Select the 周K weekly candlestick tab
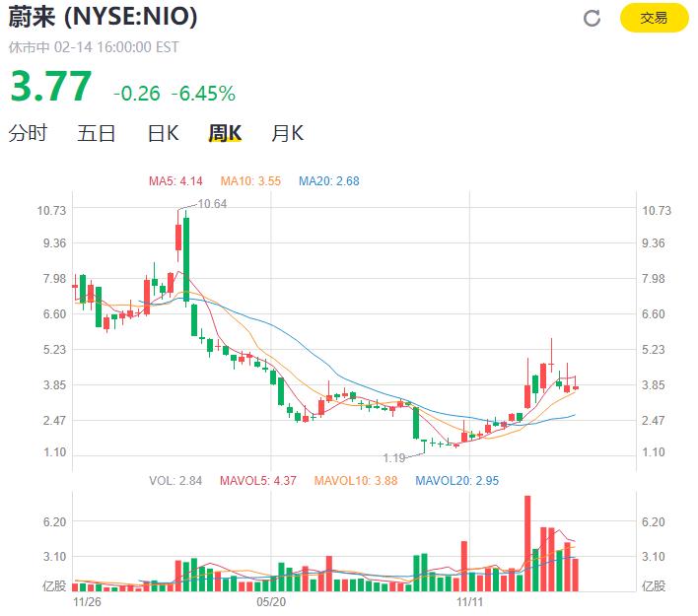This screenshot has height=616, width=698. (x=225, y=133)
